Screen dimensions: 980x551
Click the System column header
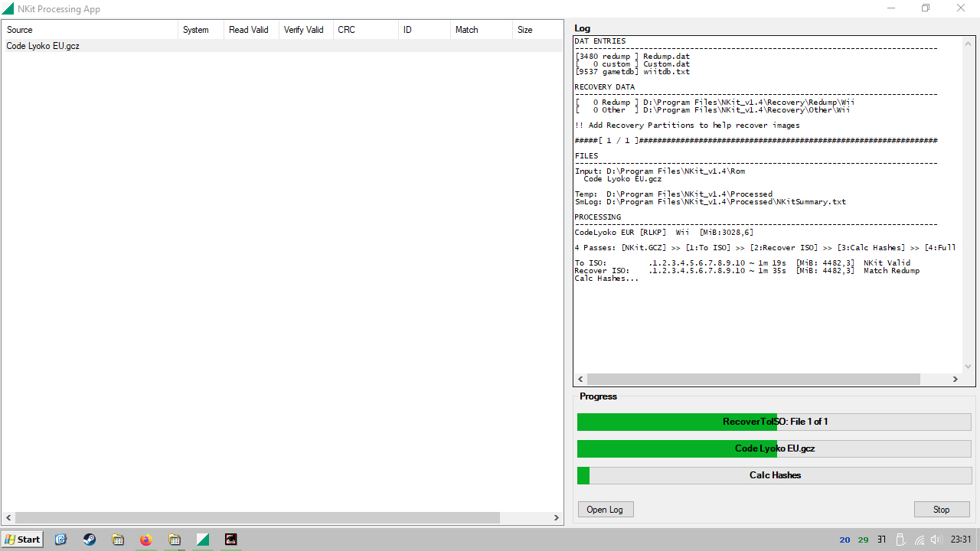coord(201,30)
